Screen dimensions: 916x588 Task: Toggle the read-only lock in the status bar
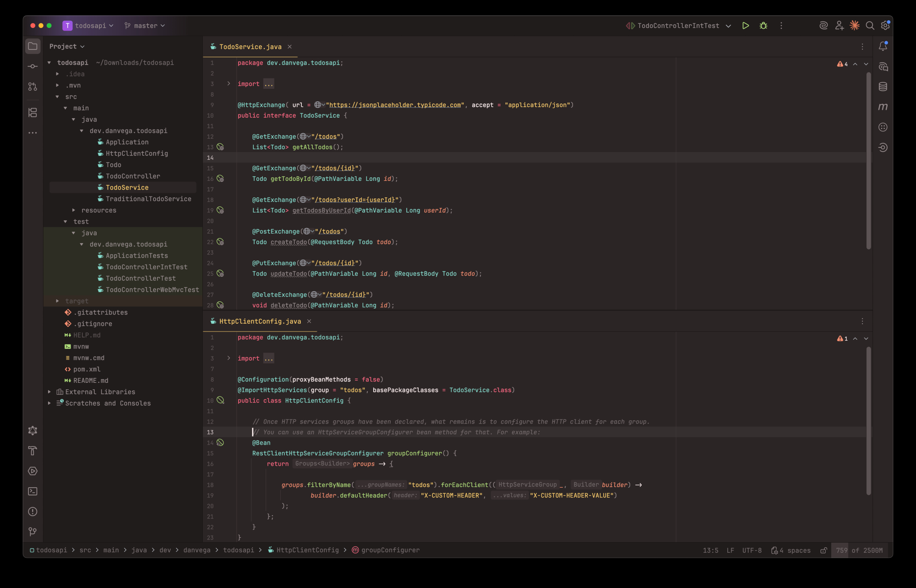823,550
